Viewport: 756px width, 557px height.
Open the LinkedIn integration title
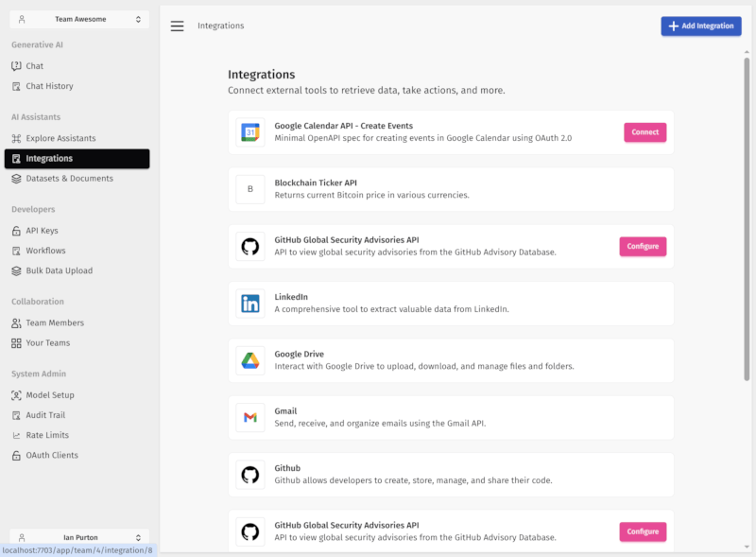(291, 297)
